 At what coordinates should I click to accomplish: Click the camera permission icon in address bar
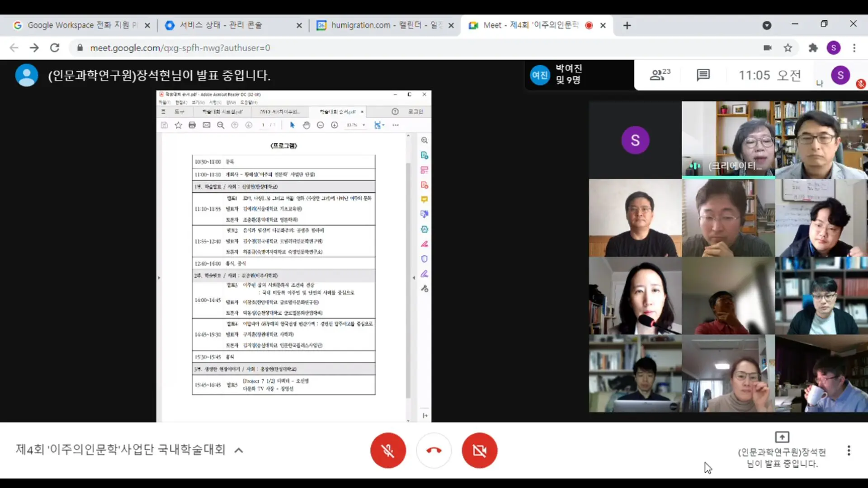tap(767, 48)
